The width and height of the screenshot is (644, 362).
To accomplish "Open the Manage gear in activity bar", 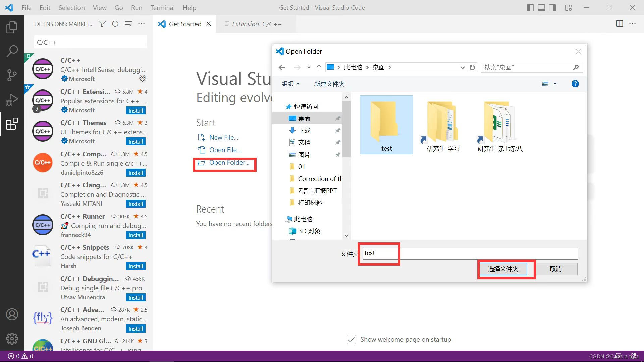I will (x=12, y=339).
